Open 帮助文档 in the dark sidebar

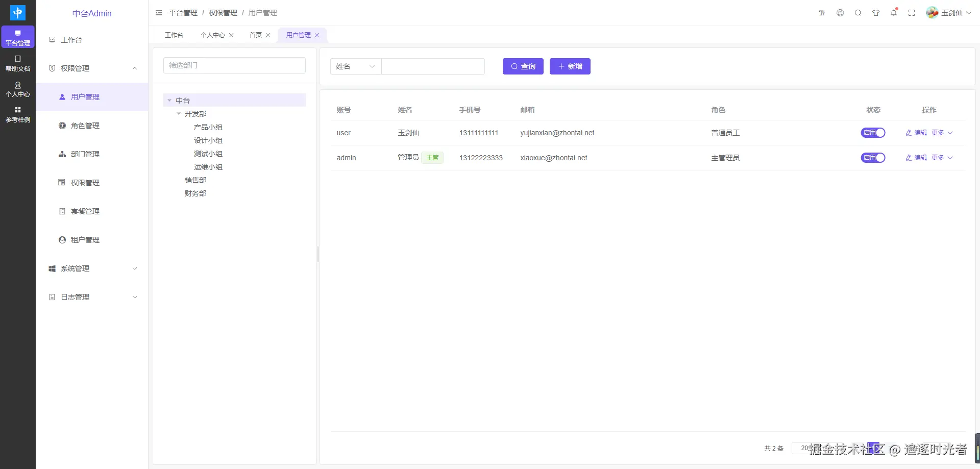coord(18,63)
